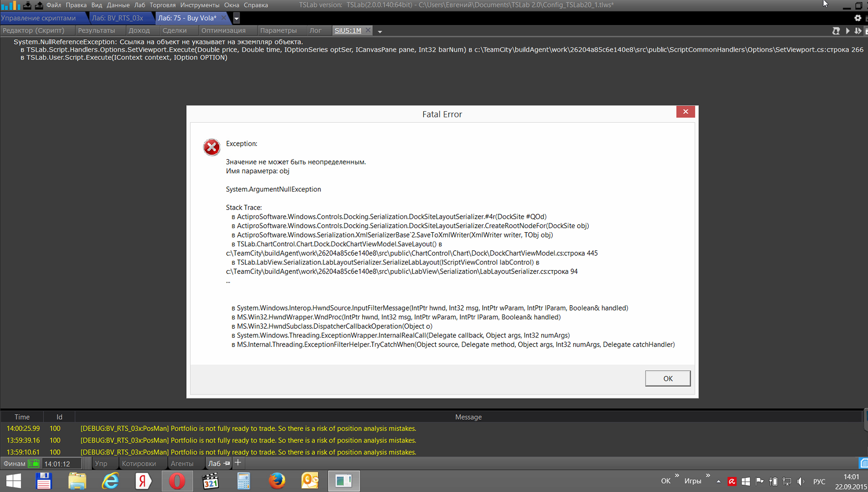Close the Лаб: 75 - Buy Vola tab
The width and height of the screenshot is (868, 492).
(x=224, y=18)
